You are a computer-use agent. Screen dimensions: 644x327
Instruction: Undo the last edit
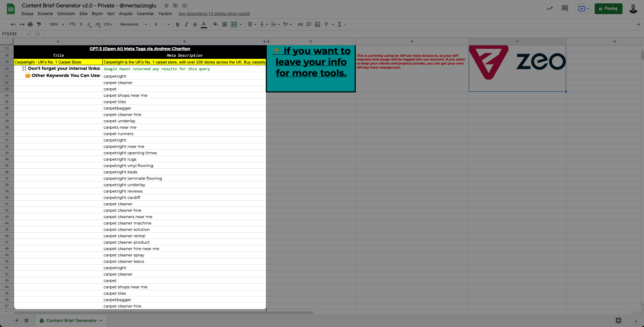pyautogui.click(x=13, y=25)
